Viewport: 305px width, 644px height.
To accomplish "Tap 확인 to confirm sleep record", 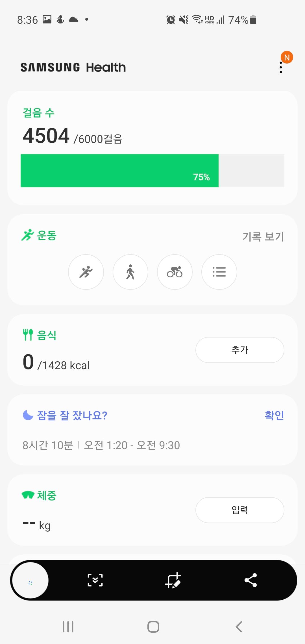I will 274,415.
